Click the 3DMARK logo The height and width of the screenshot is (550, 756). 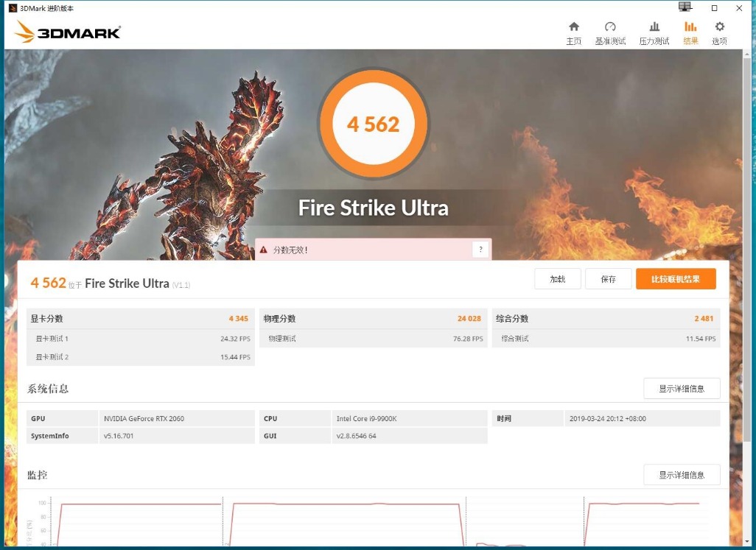[67, 32]
